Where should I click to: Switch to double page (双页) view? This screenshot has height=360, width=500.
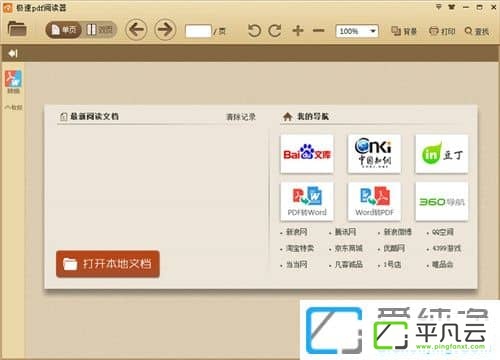[99, 30]
